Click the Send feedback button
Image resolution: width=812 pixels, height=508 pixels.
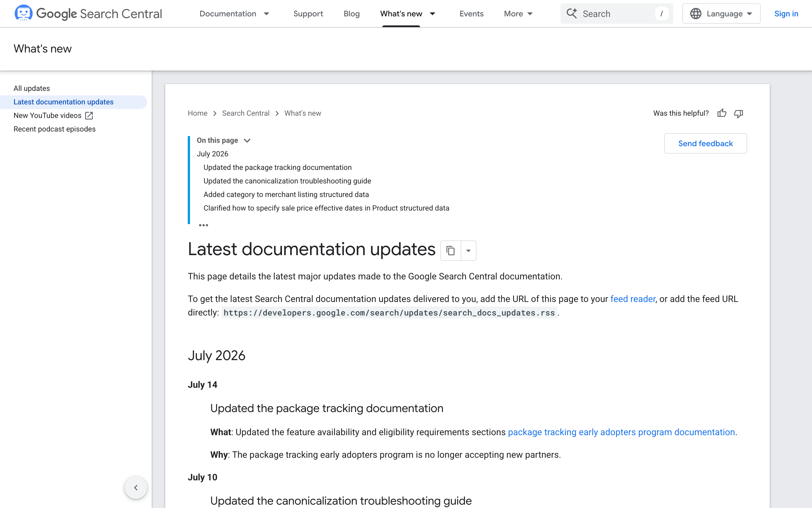[x=705, y=143]
